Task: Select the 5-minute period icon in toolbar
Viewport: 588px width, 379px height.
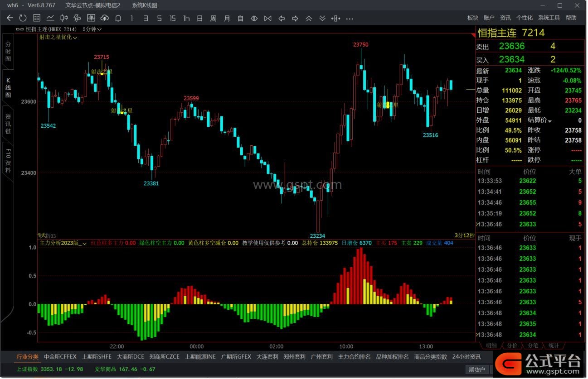Action: tap(159, 18)
